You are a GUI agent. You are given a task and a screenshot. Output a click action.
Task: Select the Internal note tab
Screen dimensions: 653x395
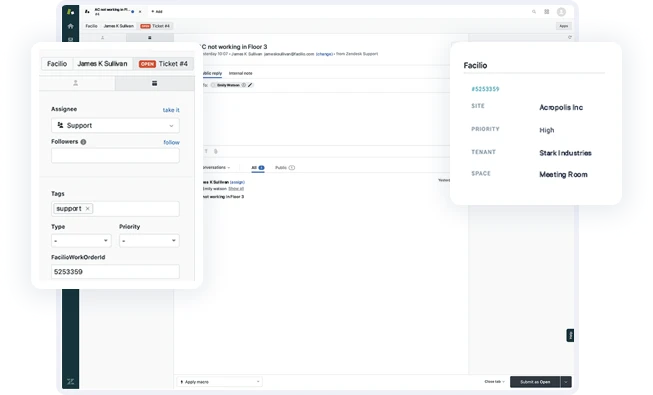click(x=241, y=73)
